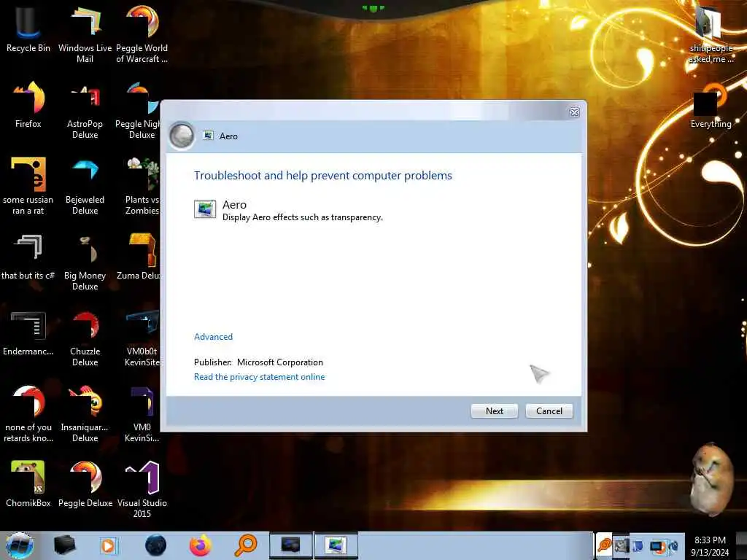The height and width of the screenshot is (560, 747).
Task: Select Firefox desktop shortcut
Action: 28,105
